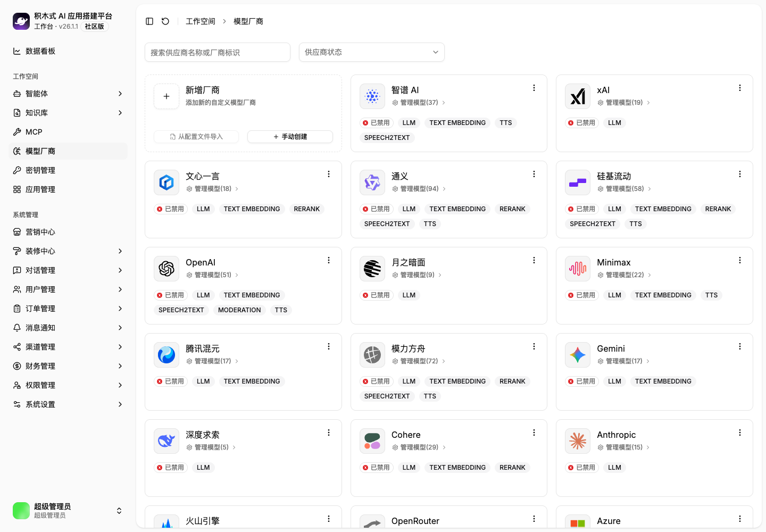Click the 系统设置 sliders icon

pos(17,404)
